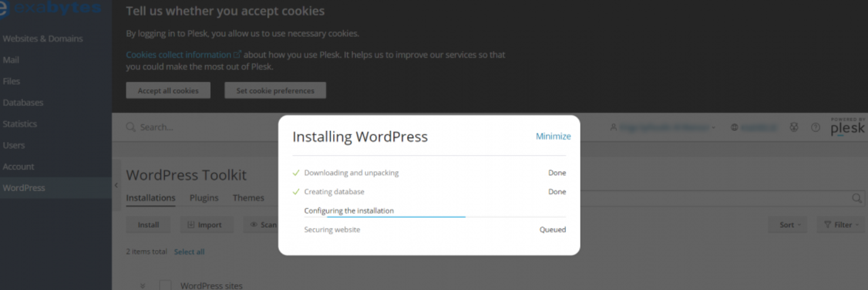Open Files section in sidebar

[x=11, y=81]
